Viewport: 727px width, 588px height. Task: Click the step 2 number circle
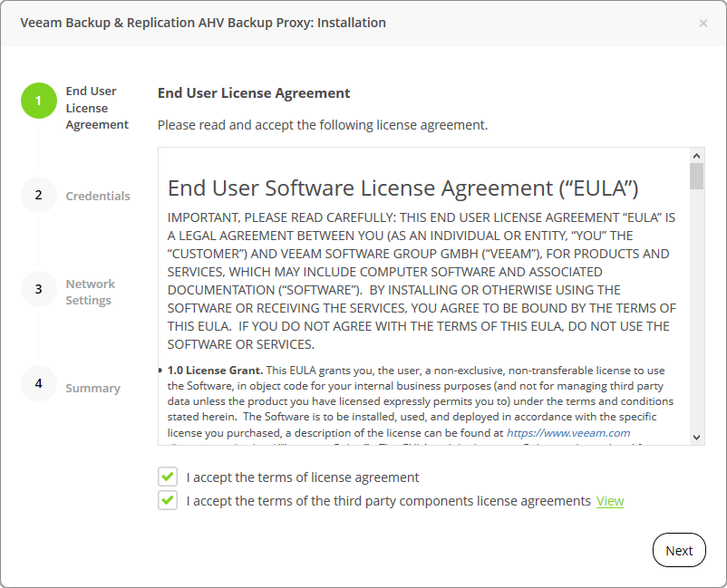(38, 195)
